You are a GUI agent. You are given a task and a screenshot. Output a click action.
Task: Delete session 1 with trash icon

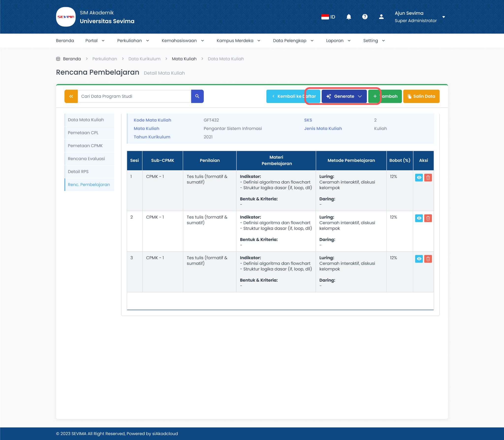tap(428, 178)
